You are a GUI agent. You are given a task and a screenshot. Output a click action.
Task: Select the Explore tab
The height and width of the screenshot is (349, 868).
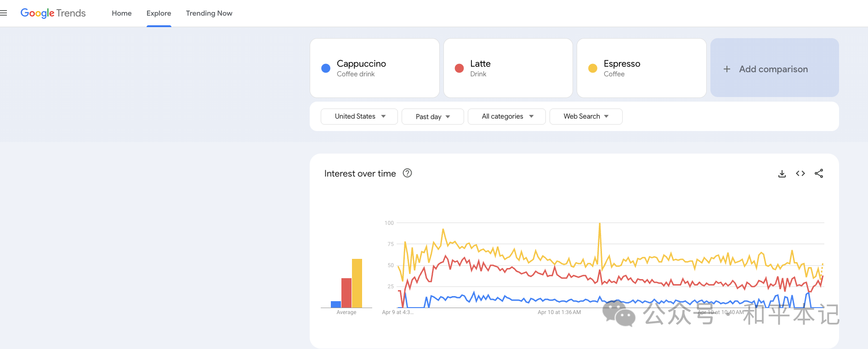pyautogui.click(x=159, y=13)
